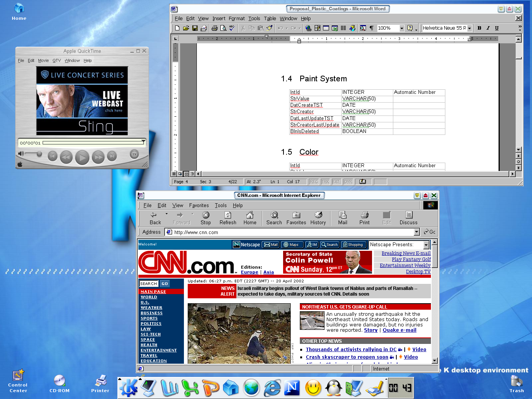Click the Refresh icon in Internet Explorer
532x399 pixels.
228,215
